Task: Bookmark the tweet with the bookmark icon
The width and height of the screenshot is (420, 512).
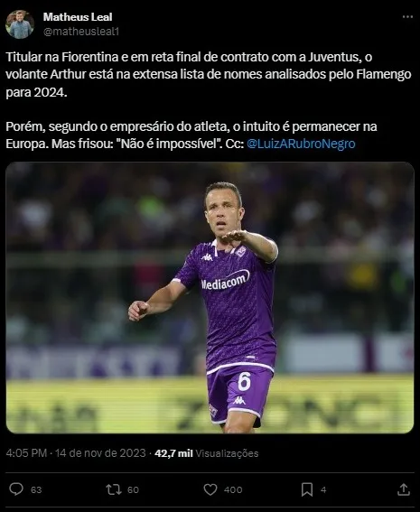Action: (x=307, y=489)
